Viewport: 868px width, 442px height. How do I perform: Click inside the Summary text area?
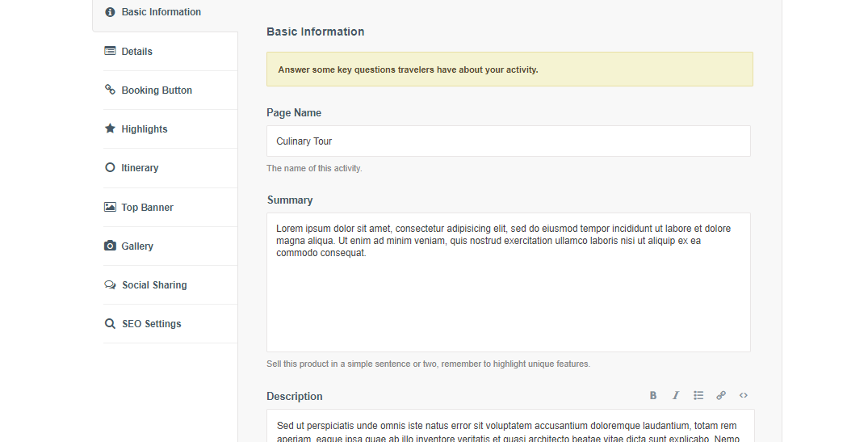pyautogui.click(x=508, y=299)
